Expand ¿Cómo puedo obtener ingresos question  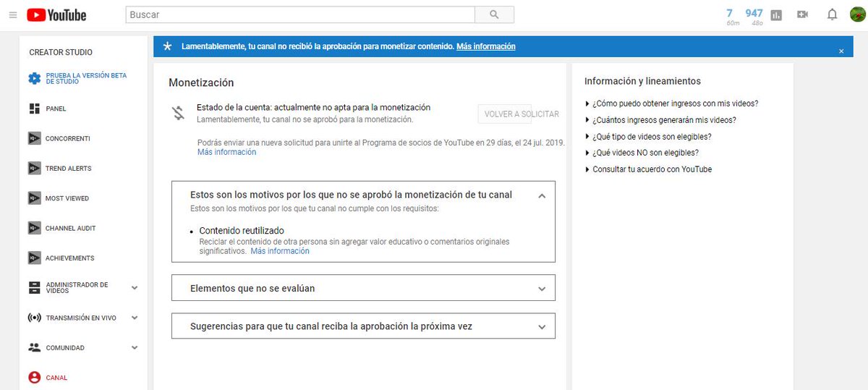point(671,103)
